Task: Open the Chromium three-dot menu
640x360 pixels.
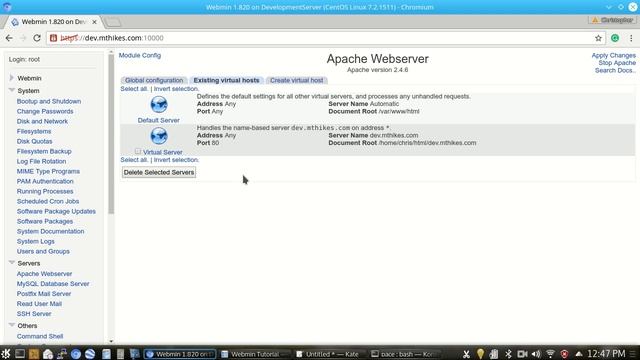Action: click(x=631, y=38)
